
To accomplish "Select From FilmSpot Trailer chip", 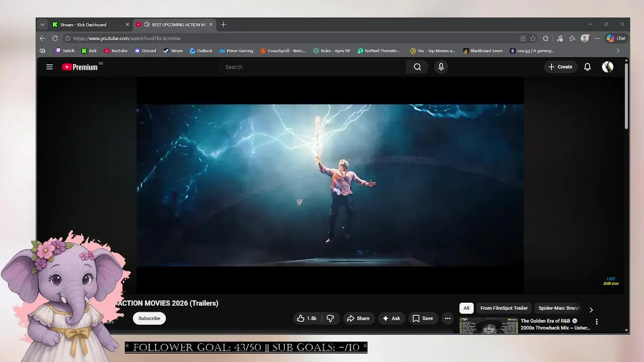I will pos(504,308).
